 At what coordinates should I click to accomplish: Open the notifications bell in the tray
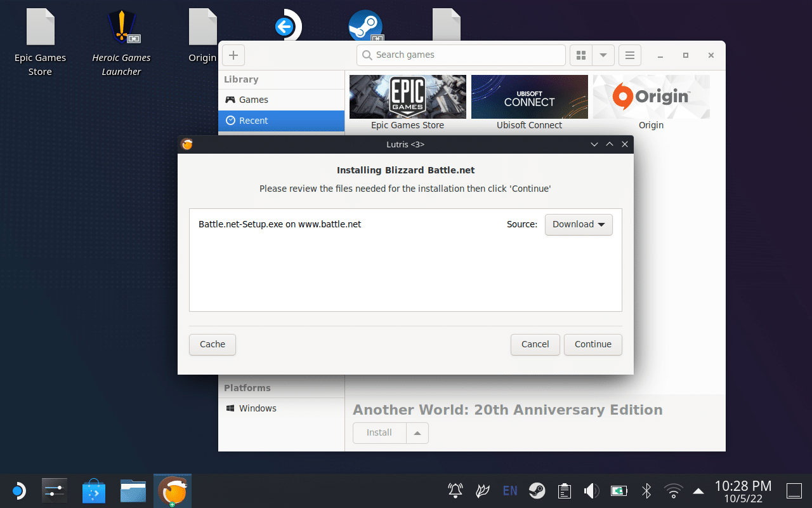tap(455, 491)
